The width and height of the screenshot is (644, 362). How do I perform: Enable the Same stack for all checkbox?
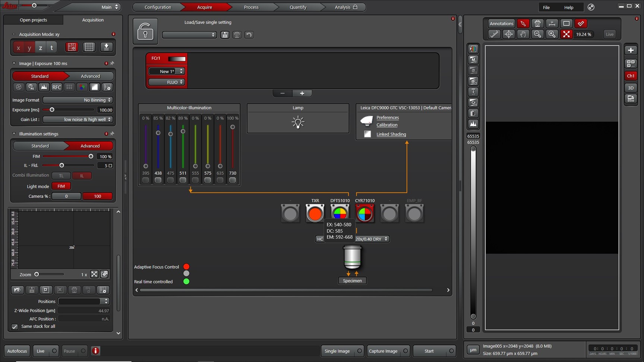(x=14, y=327)
